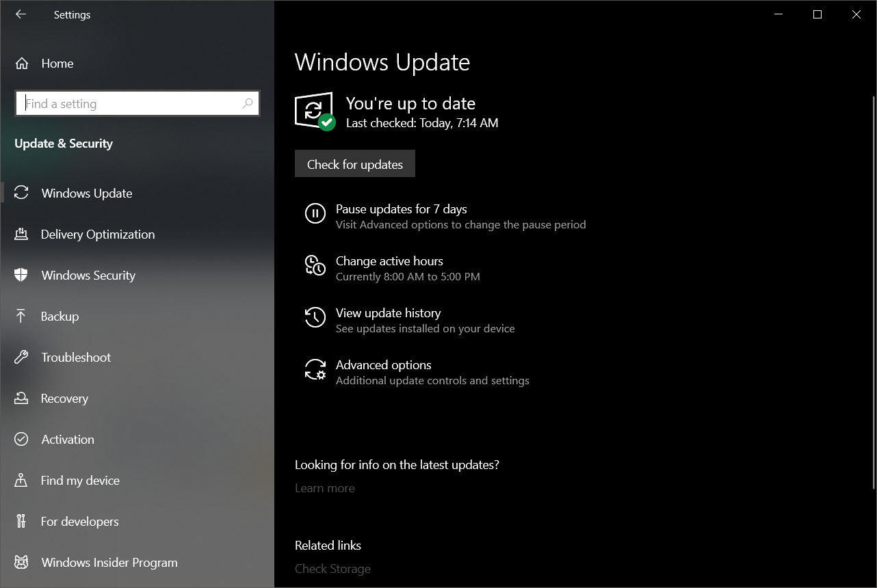Open the Backup section
This screenshot has height=588, width=877.
point(60,317)
